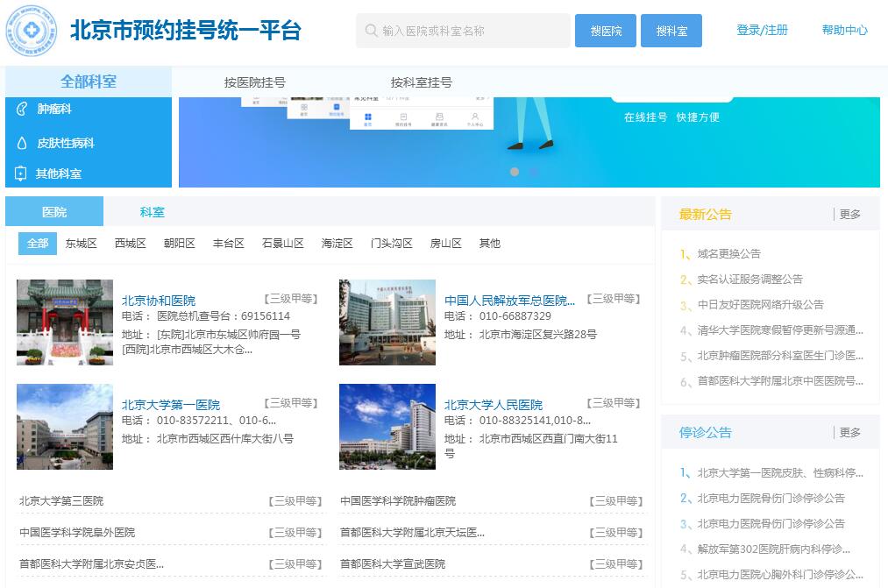Open 北京协和医院 photo thumbnail
This screenshot has width=888, height=588.
coord(65,322)
